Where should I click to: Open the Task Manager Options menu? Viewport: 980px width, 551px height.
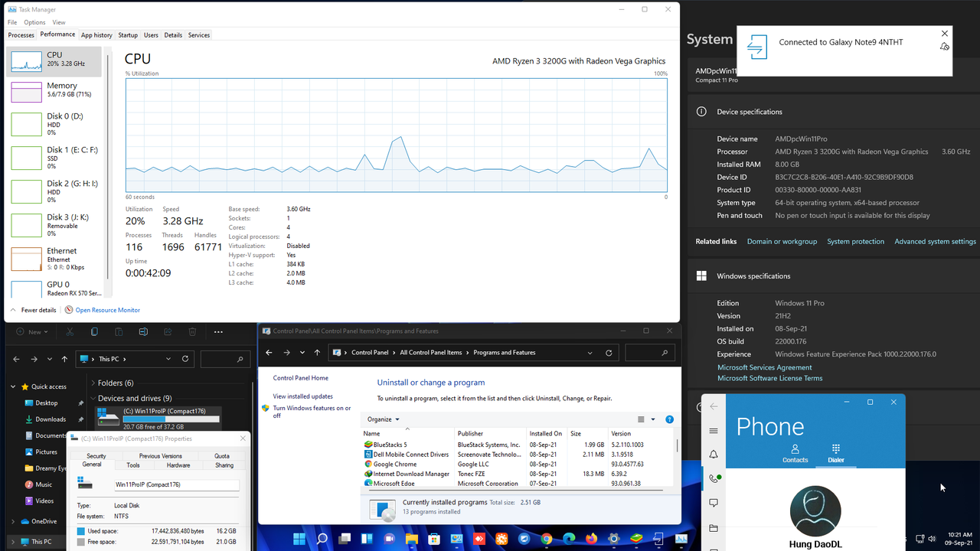click(34, 22)
